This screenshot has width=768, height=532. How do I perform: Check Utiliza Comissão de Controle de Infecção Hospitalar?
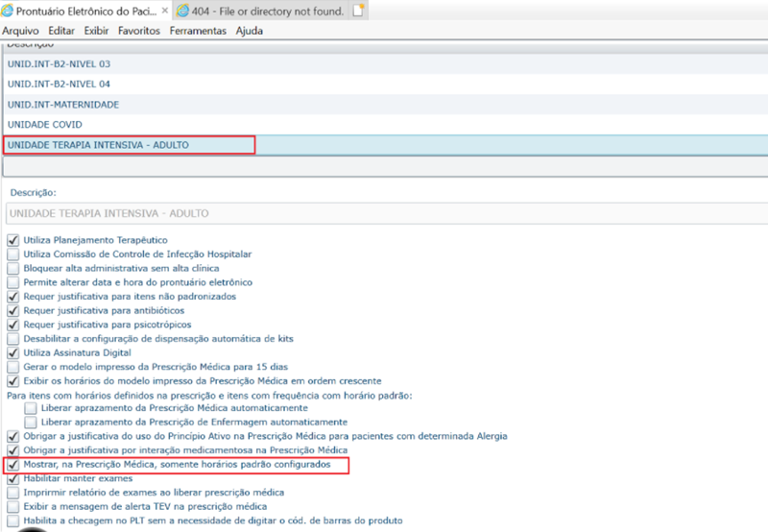tap(13, 254)
